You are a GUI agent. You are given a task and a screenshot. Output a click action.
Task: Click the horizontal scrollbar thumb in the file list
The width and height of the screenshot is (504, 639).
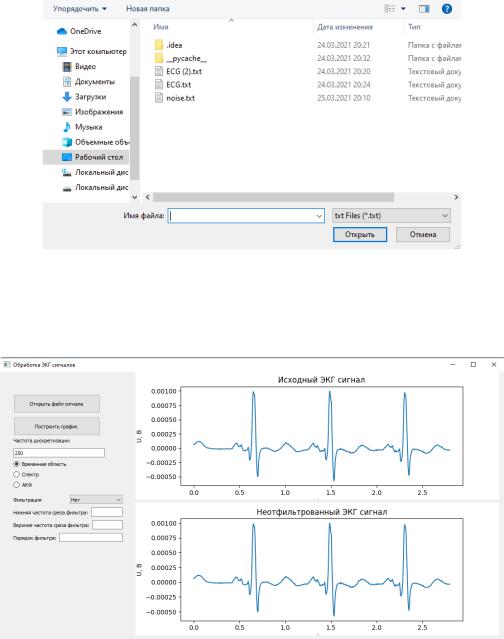coord(273,197)
